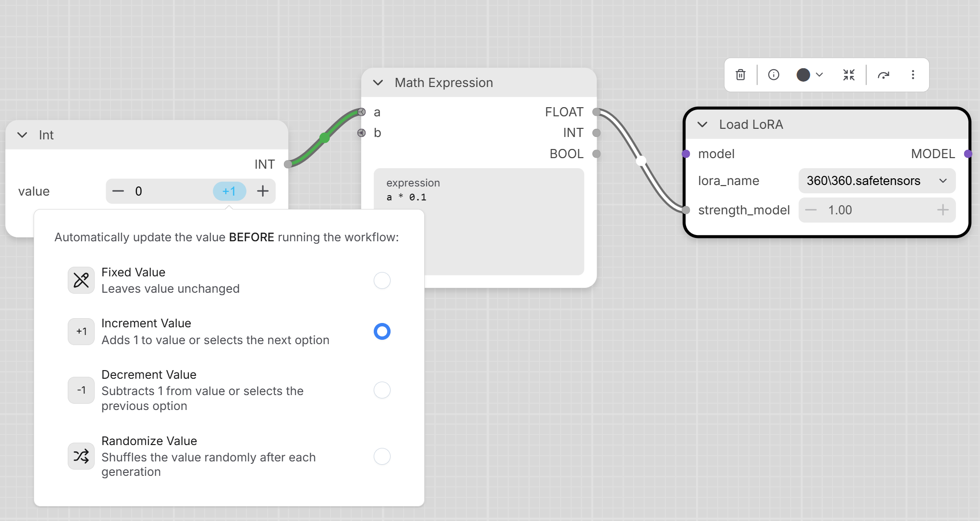980x521 pixels.
Task: Click the Randomize Value option label
Action: [149, 441]
